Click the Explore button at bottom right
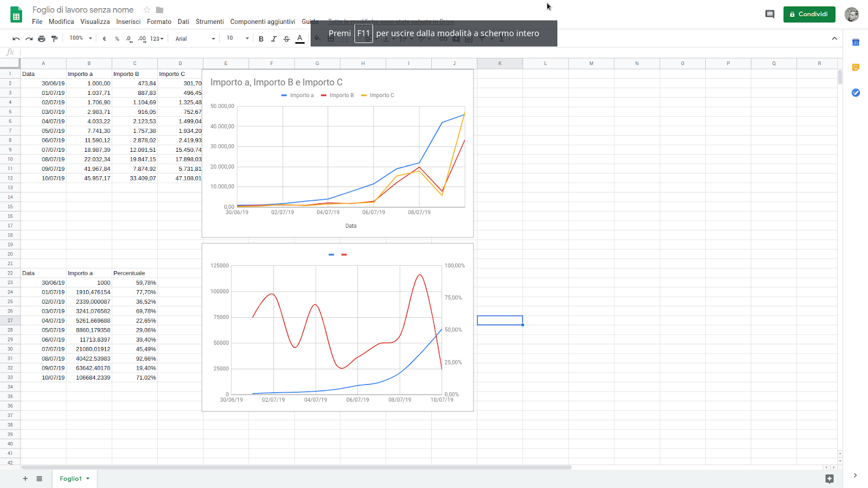 [x=829, y=478]
